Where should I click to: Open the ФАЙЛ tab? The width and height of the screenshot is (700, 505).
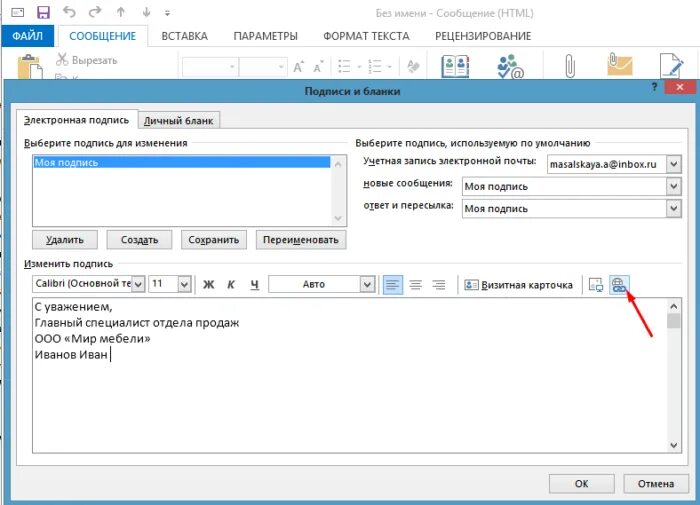28,36
